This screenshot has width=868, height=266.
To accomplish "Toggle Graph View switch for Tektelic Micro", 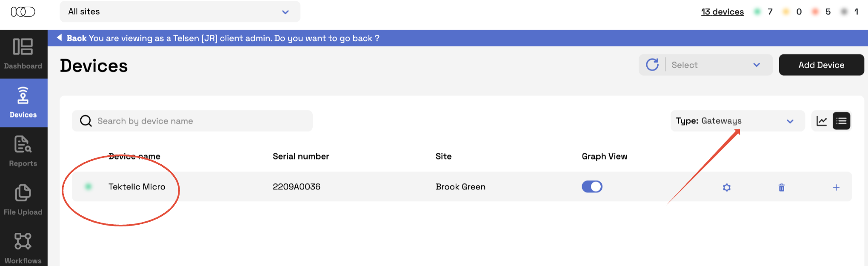I will (592, 186).
